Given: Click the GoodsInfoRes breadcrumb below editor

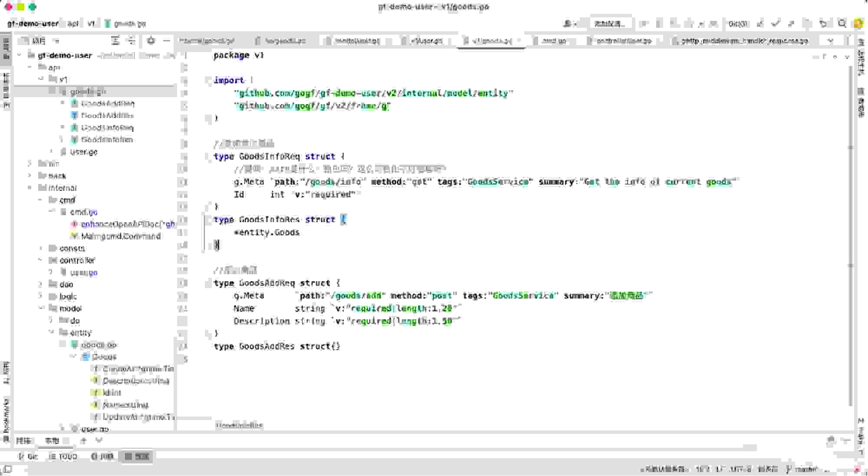Looking at the screenshot, I should 239,425.
